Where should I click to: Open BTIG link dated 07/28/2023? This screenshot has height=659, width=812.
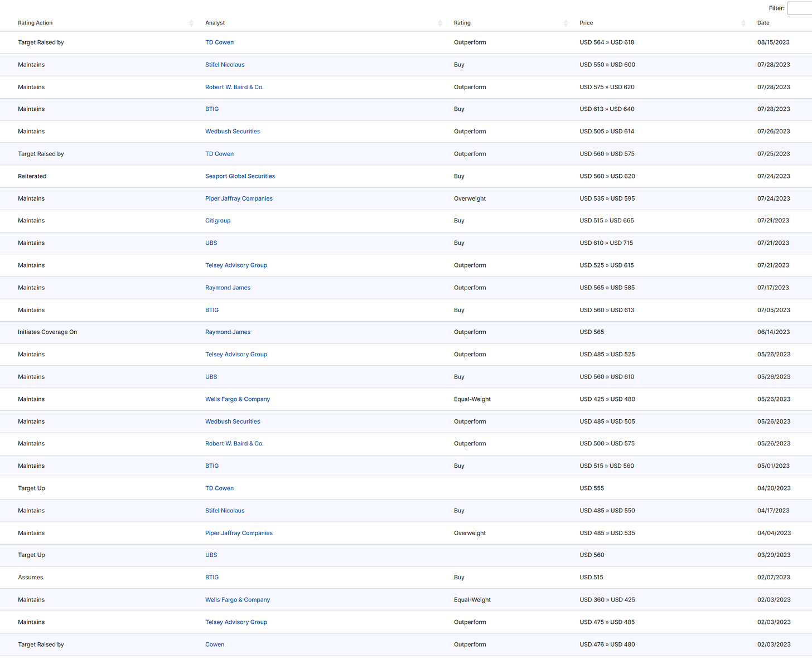tap(212, 109)
